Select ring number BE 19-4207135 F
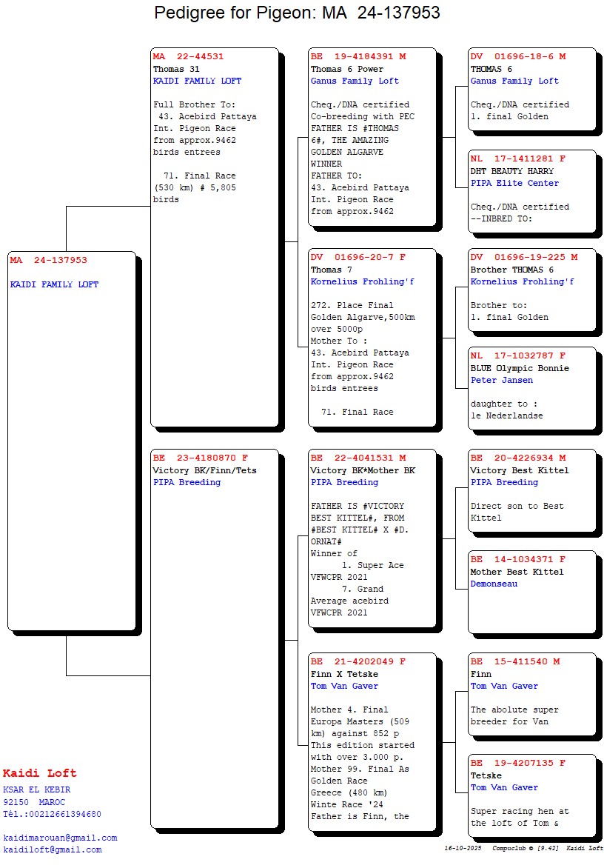 click(518, 763)
